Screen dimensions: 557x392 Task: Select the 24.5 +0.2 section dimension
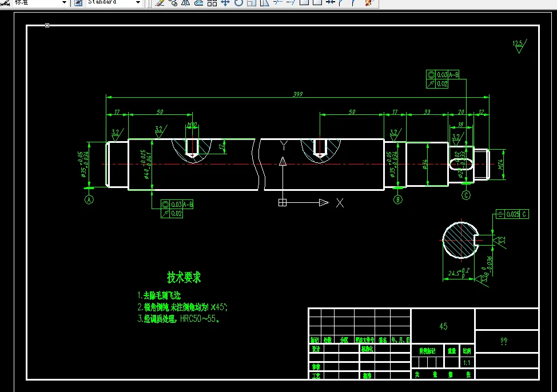(x=459, y=273)
